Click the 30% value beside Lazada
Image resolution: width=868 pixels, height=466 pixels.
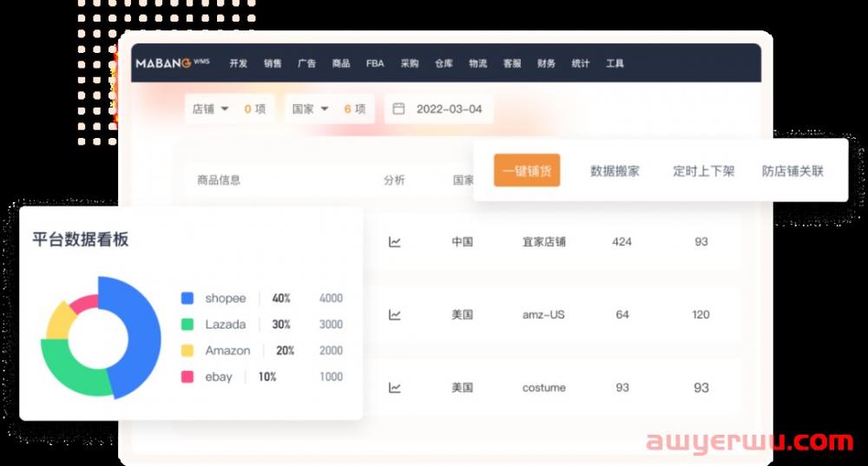[281, 325]
